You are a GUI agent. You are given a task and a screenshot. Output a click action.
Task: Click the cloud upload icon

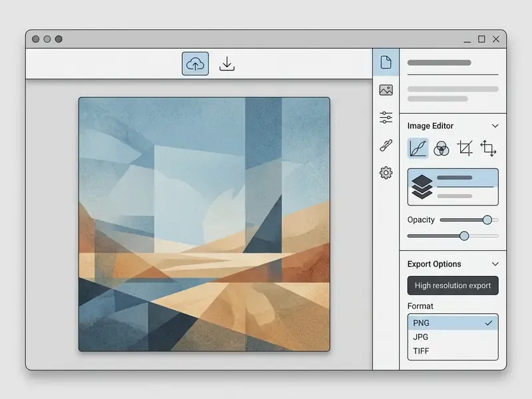click(195, 64)
